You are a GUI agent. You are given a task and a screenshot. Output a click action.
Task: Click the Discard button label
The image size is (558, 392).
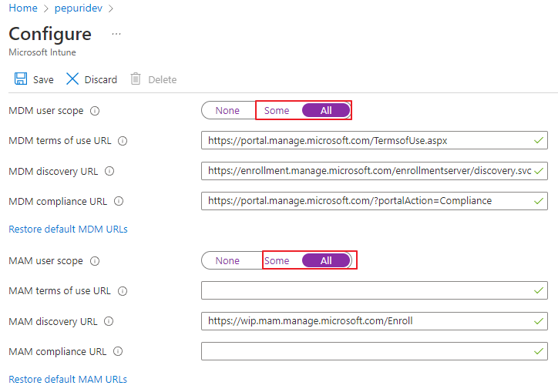(101, 79)
